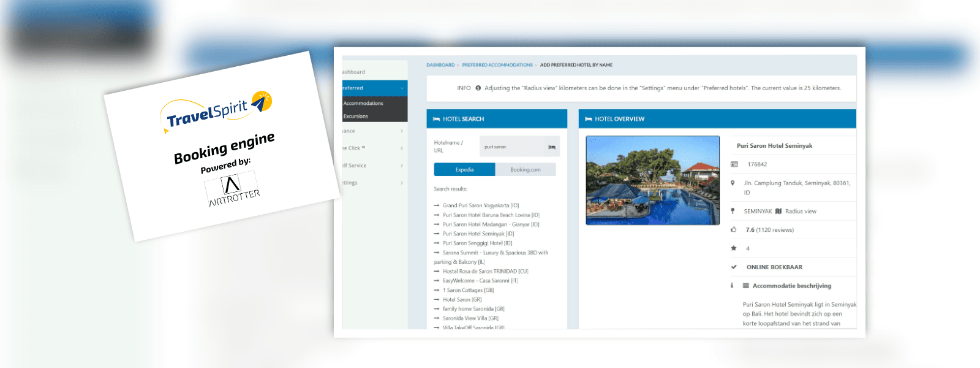The height and width of the screenshot is (368, 980).
Task: Click the SEMINYAK location label
Action: (x=758, y=211)
